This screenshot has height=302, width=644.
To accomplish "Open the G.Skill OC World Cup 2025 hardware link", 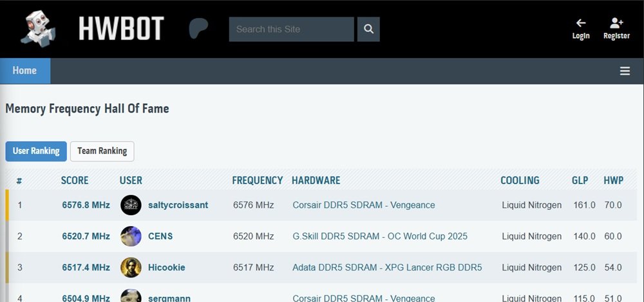I will pos(380,236).
